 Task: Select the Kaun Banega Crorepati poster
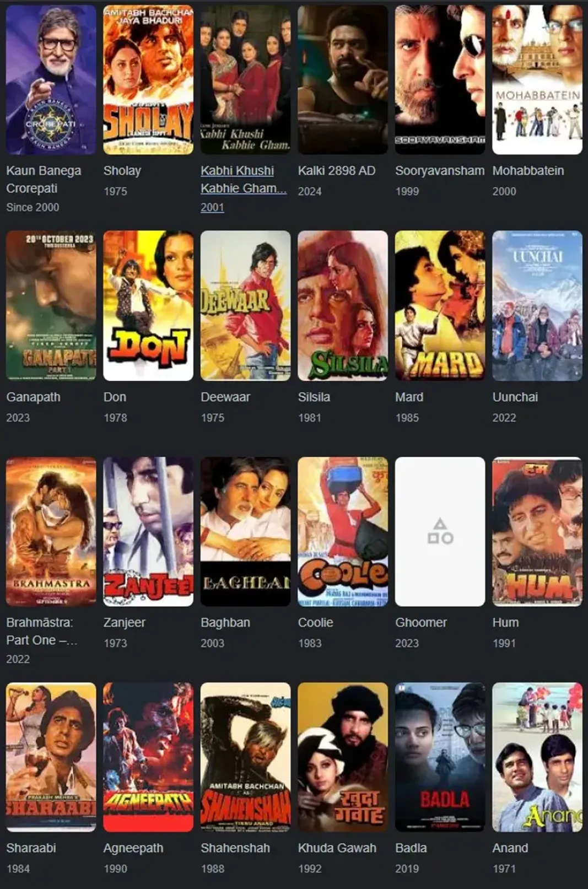(51, 80)
